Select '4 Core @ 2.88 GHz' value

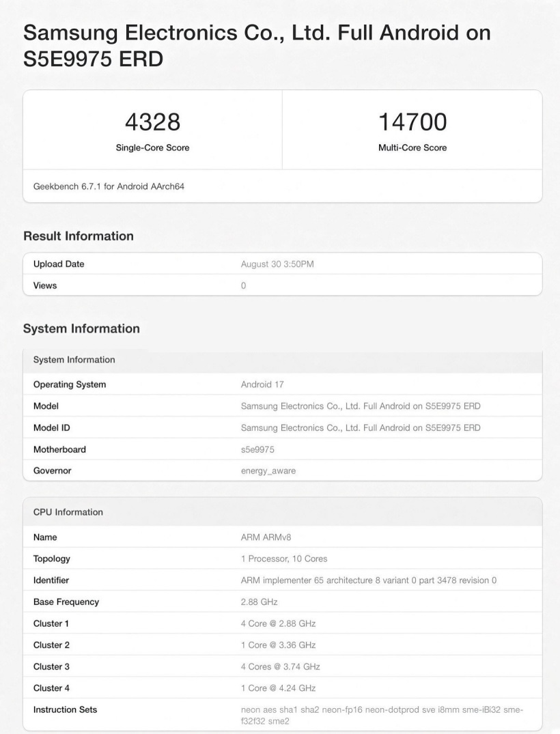point(278,623)
